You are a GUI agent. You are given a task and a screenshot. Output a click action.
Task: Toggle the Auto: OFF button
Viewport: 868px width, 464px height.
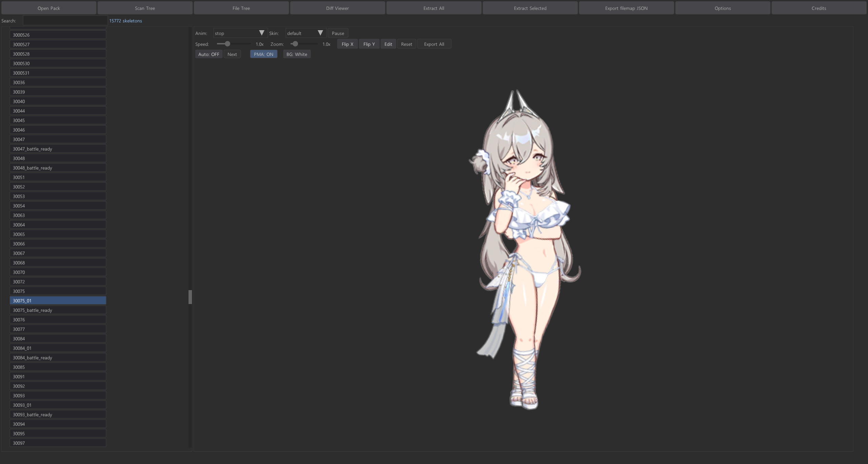point(209,54)
